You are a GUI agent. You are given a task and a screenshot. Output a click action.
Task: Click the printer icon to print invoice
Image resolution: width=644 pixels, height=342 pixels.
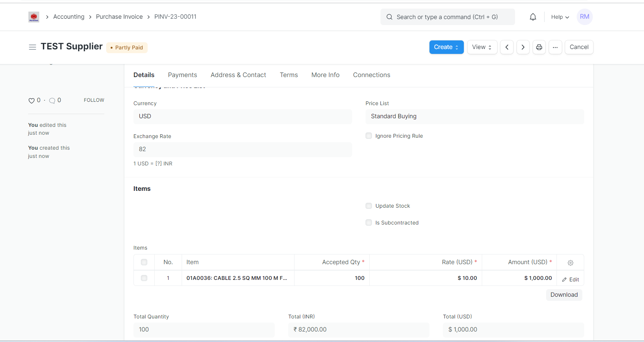click(x=539, y=47)
